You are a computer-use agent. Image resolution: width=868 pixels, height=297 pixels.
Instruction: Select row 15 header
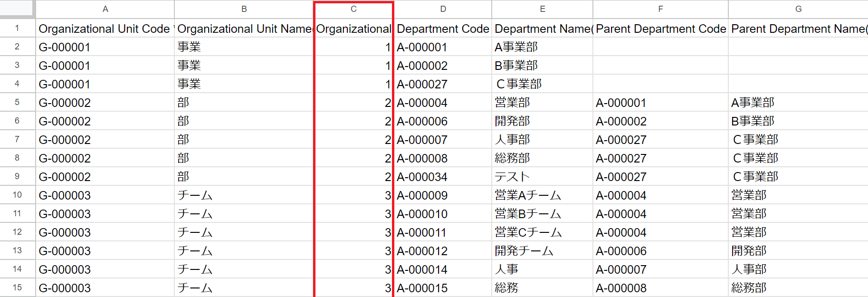coord(17,287)
